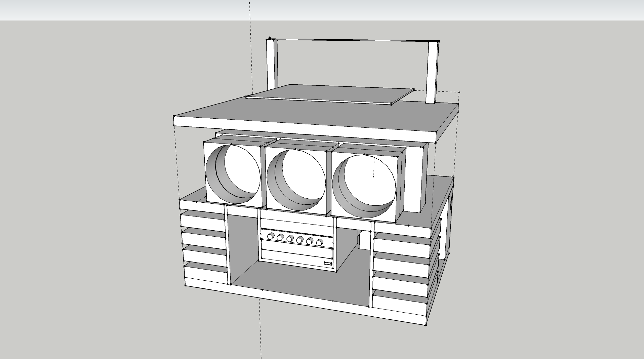
Task: Select the small raised panel on the top
Action: [329, 93]
